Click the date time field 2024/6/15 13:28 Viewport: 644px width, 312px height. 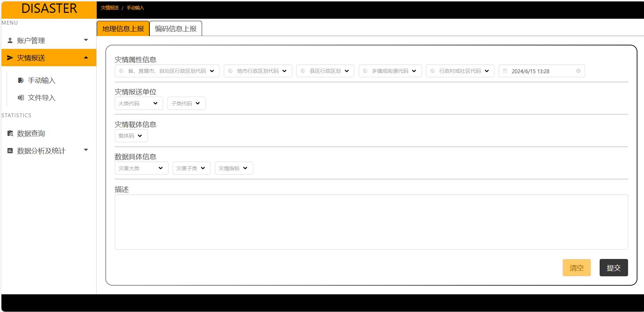click(x=542, y=71)
